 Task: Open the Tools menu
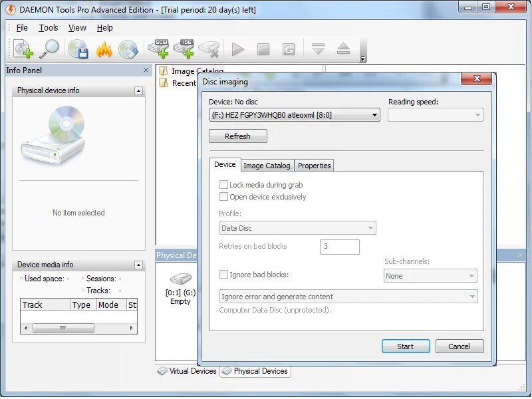pyautogui.click(x=48, y=28)
